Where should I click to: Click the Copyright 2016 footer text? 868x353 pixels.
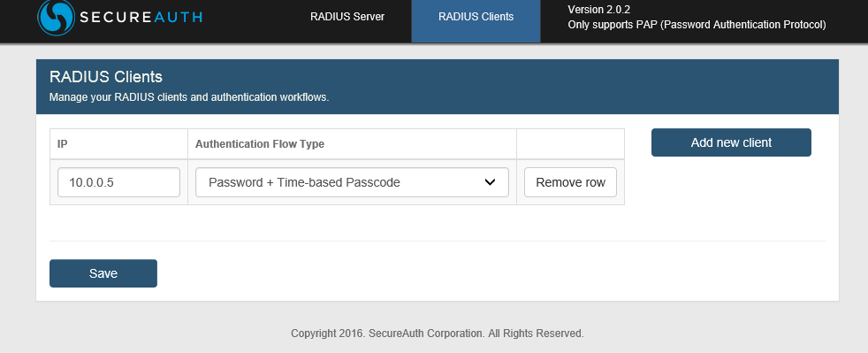coord(438,334)
